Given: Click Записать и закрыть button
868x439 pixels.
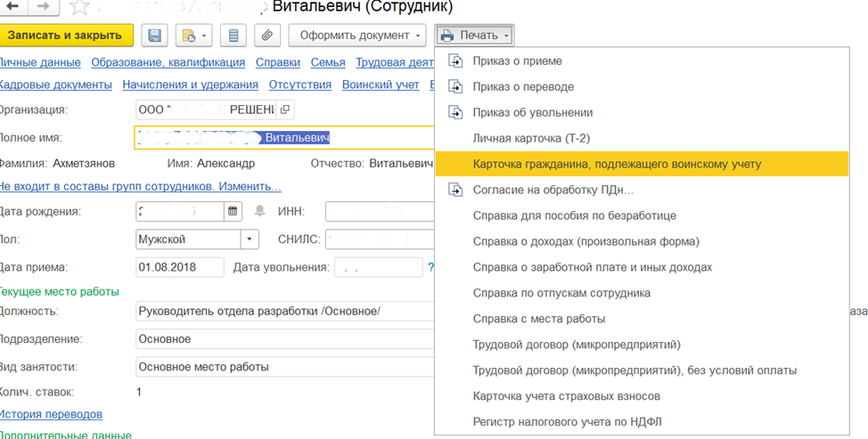Looking at the screenshot, I should [x=65, y=36].
